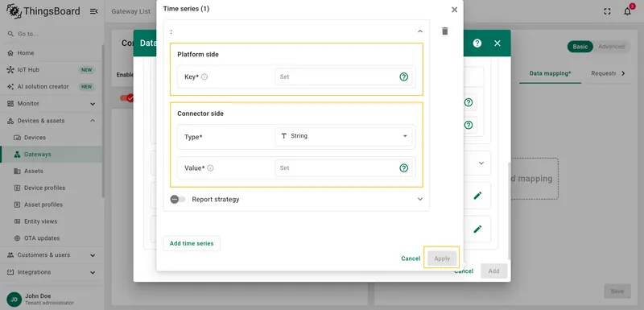
Task: Expand the Customers & users menu
Action: [x=93, y=255]
